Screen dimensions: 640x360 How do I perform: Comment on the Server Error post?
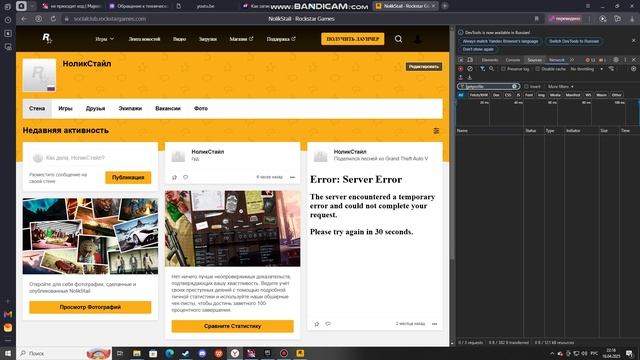pyautogui.click(x=328, y=324)
